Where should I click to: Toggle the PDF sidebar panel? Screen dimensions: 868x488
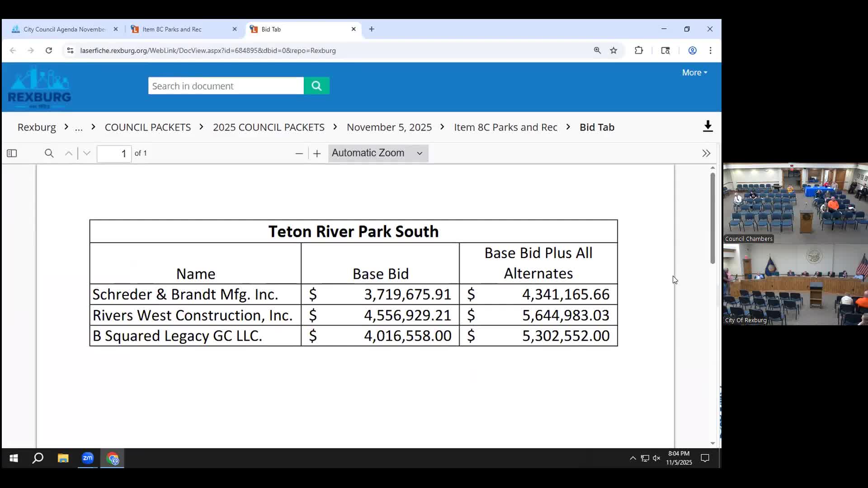12,153
